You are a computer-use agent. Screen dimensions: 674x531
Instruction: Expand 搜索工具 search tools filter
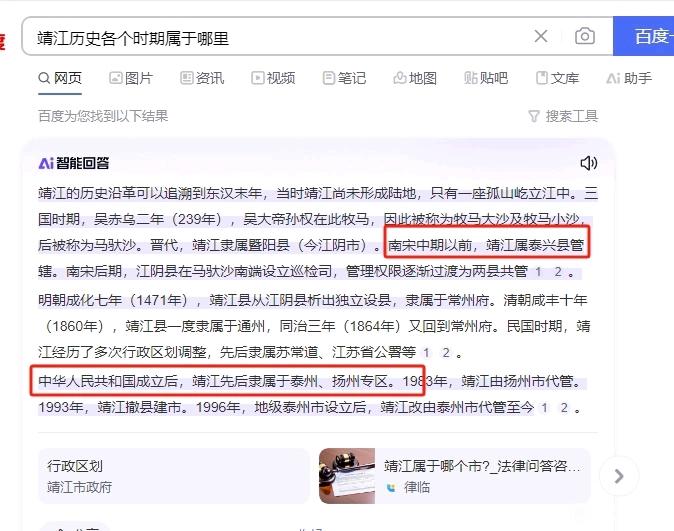563,116
